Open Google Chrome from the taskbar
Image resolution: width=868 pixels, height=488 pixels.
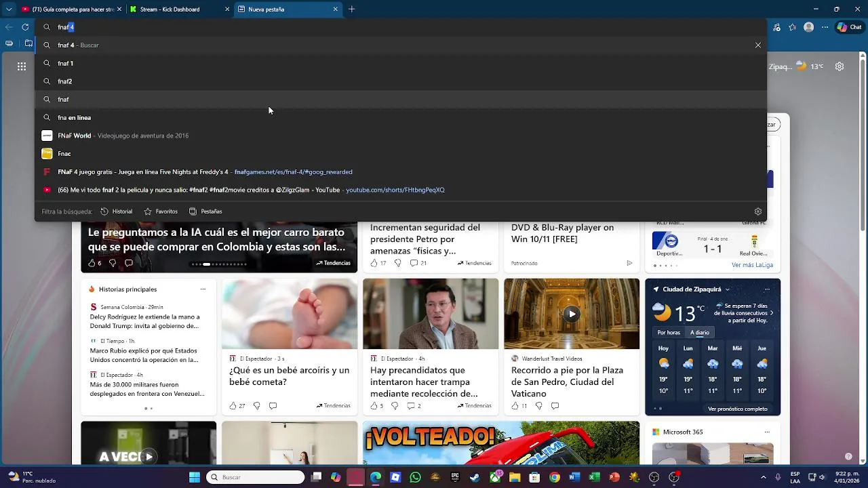(x=555, y=477)
